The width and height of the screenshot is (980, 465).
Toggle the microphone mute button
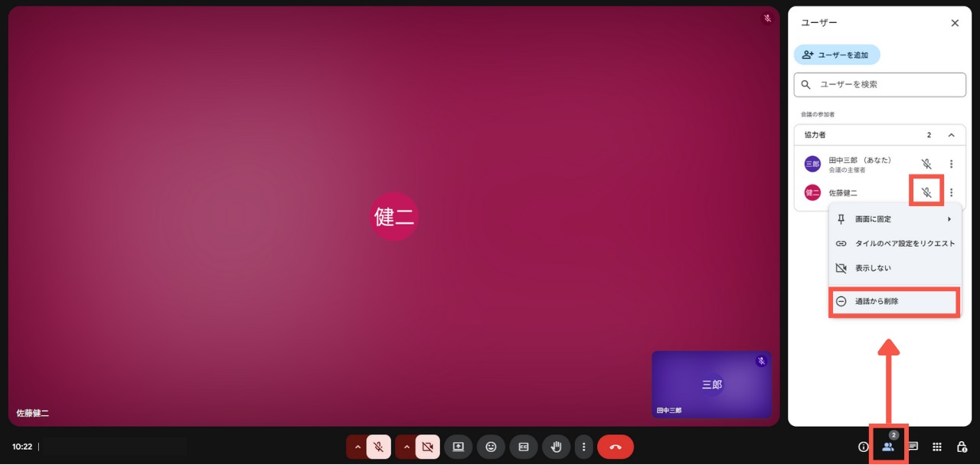click(378, 447)
